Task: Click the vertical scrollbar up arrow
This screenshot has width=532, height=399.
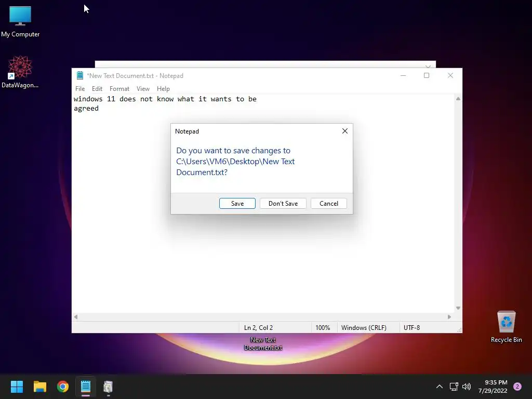Action: [x=458, y=99]
